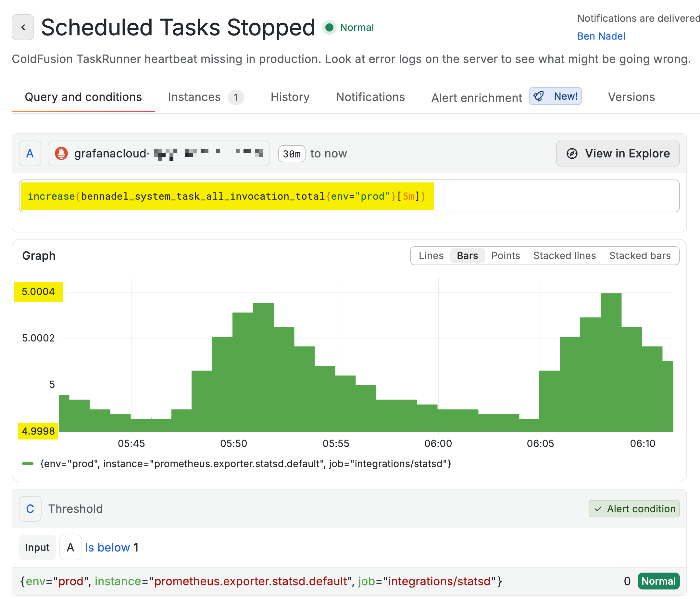This screenshot has height=607, width=700.
Task: Toggle the green series legend swatch
Action: click(x=28, y=464)
